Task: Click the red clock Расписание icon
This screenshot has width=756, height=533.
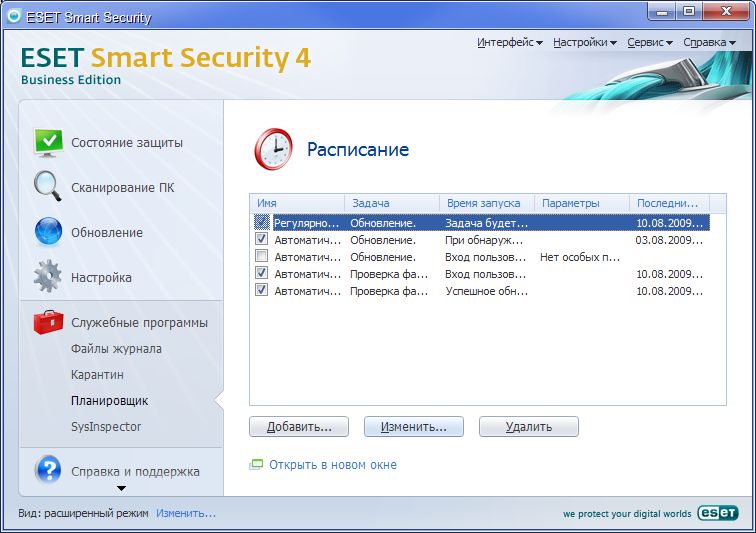Action: 272,149
